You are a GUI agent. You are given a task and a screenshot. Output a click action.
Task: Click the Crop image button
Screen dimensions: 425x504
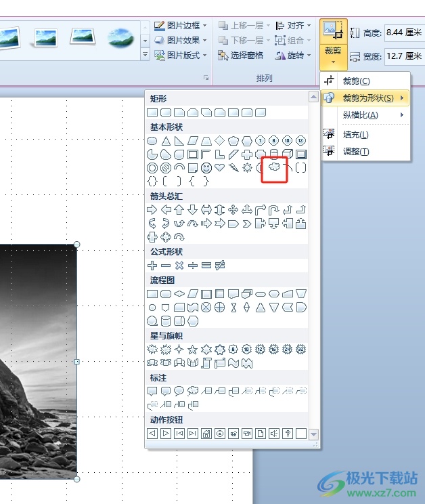(333, 31)
